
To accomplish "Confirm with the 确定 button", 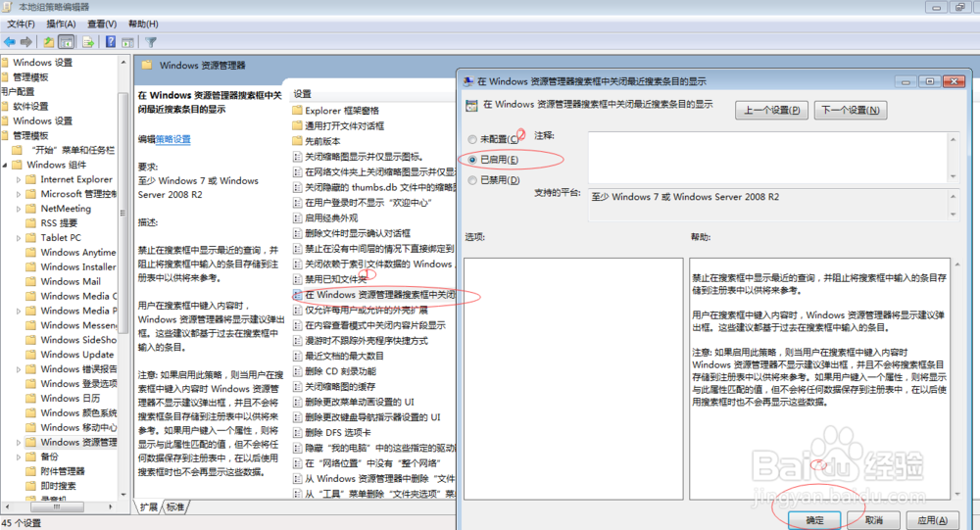I will (814, 520).
